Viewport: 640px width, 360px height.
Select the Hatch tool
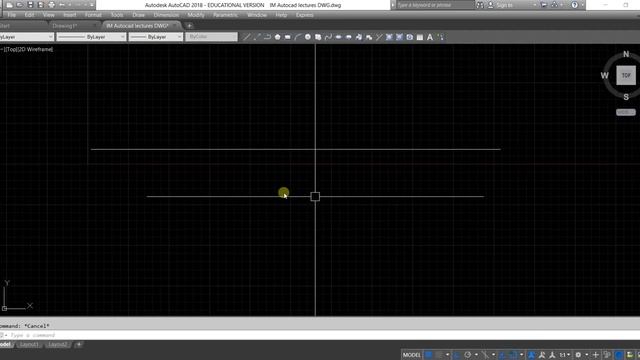(x=389, y=37)
